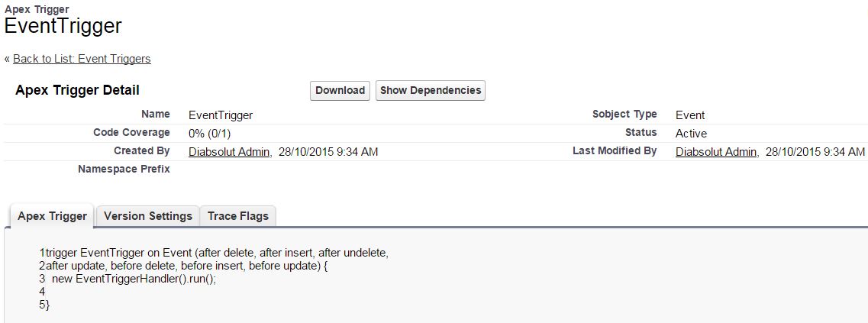Select the Apex Trigger tab
Viewport: 868px width, 323px height.
pos(52,216)
